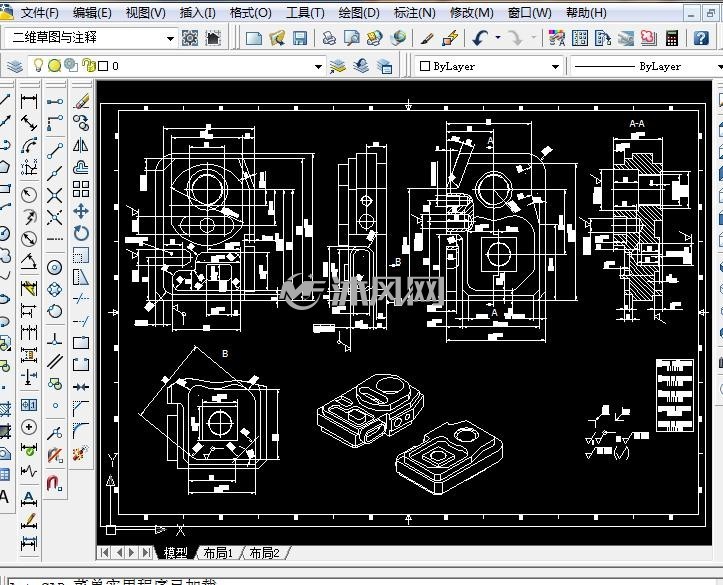Open Object Snap Settings magnet icon
Image resolution: width=723 pixels, height=585 pixels.
pyautogui.click(x=55, y=483)
